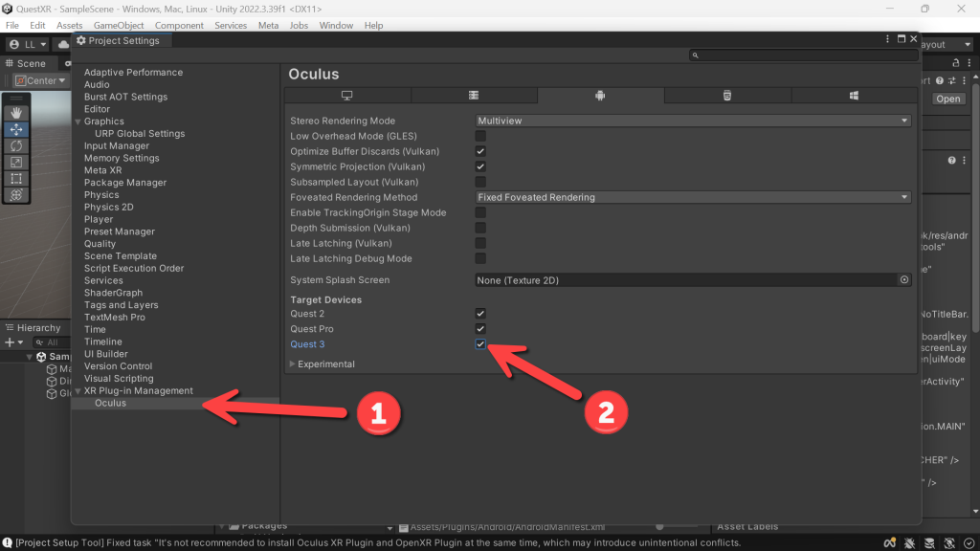Collapse the Graphics settings tree
The height and width of the screenshot is (551, 980).
click(x=78, y=121)
